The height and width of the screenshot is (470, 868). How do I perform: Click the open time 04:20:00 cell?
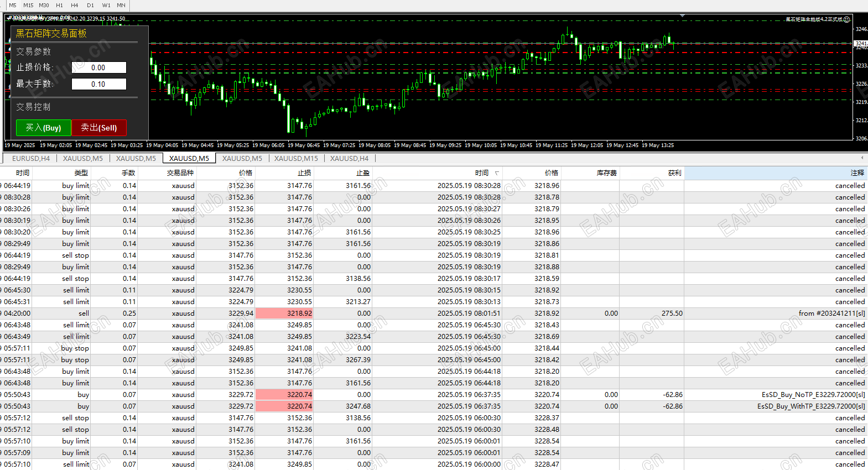point(17,314)
